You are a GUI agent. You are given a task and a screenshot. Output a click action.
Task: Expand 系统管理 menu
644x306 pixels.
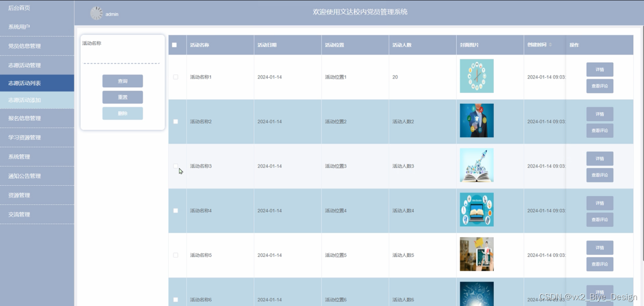tap(37, 157)
